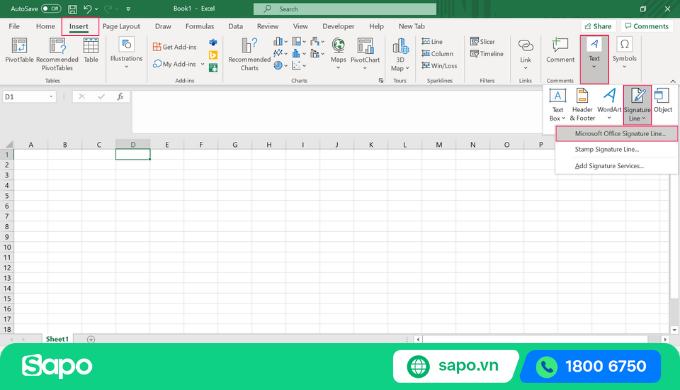Click Header & Footer

pos(582,105)
